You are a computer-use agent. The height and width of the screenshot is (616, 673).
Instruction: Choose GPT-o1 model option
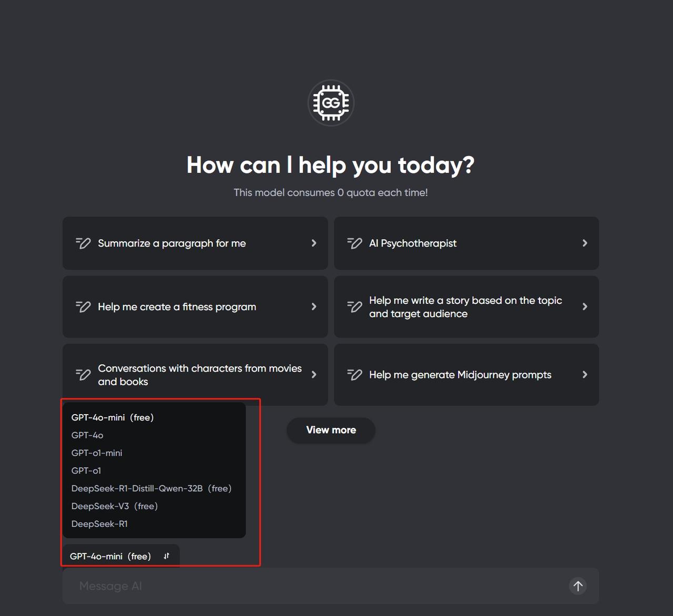point(86,471)
